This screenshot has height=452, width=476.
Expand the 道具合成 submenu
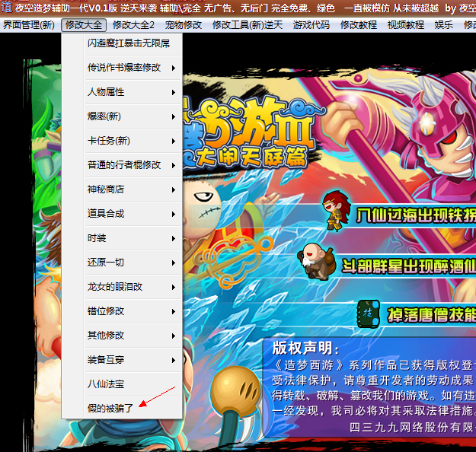133,214
